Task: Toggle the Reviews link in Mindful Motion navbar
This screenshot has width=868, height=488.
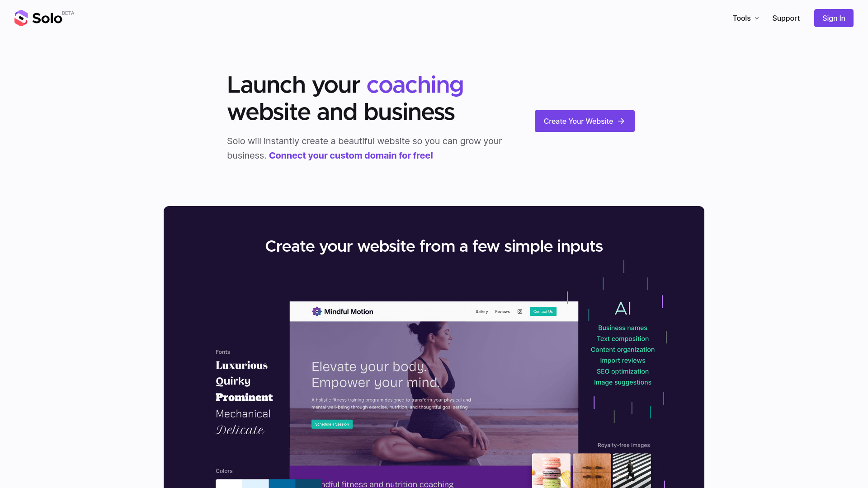Action: point(503,311)
